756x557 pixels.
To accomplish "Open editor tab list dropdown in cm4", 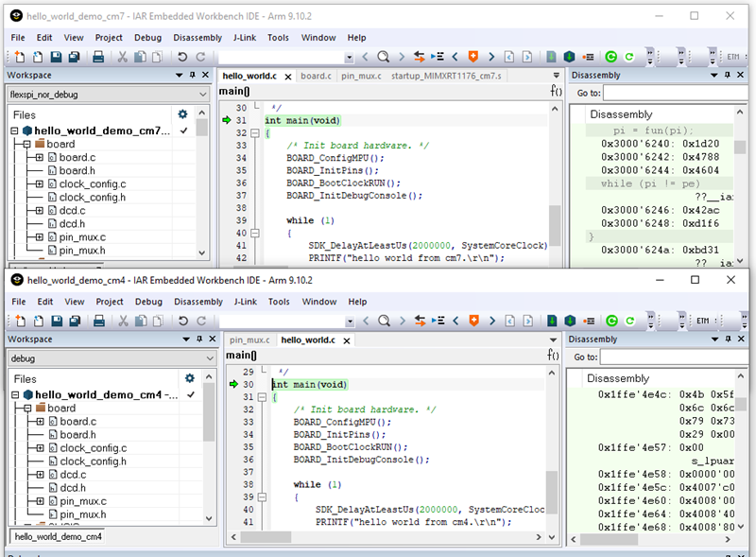I will click(553, 339).
